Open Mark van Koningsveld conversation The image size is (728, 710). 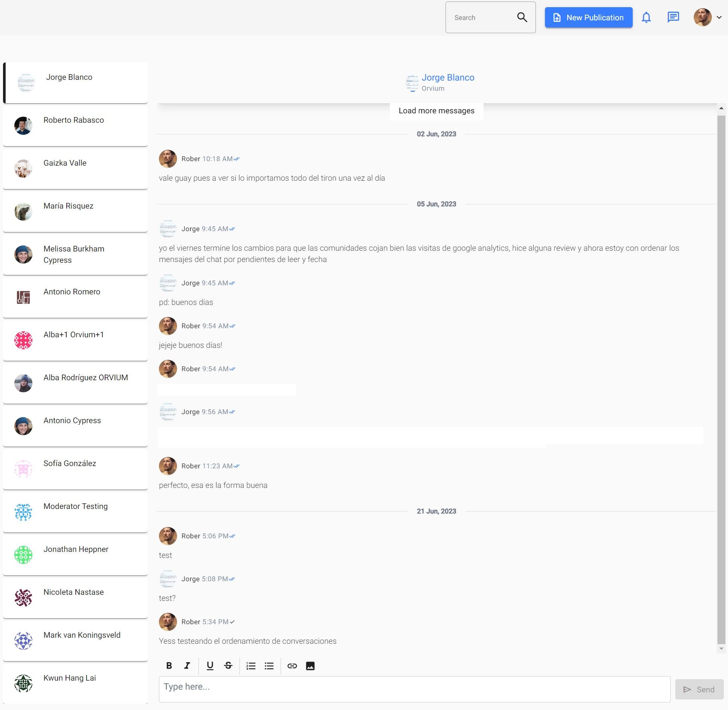pyautogui.click(x=75, y=641)
